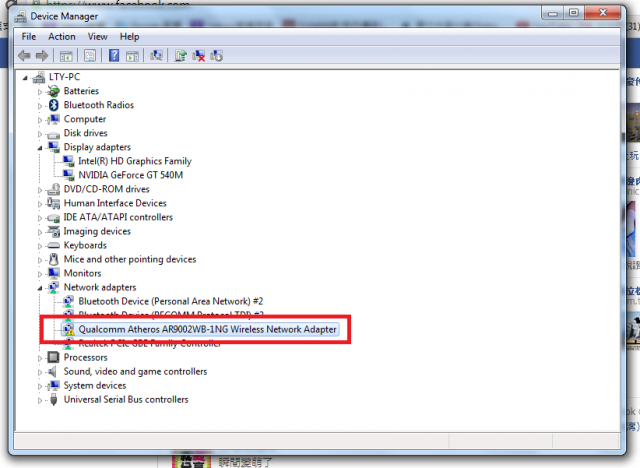
Task: Click the Universal Serial Bus icon
Action: [x=53, y=399]
